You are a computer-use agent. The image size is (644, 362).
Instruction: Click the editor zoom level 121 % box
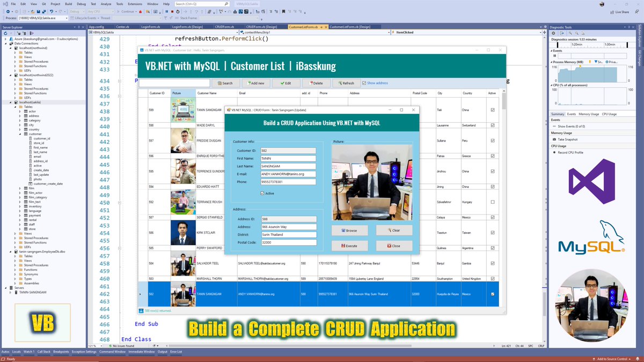[x=95, y=346]
